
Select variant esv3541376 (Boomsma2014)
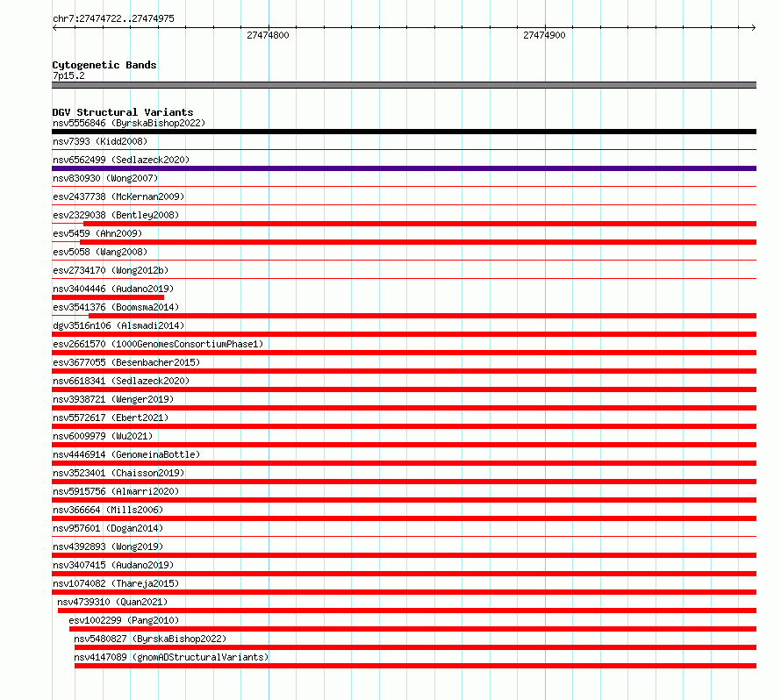click(116, 307)
